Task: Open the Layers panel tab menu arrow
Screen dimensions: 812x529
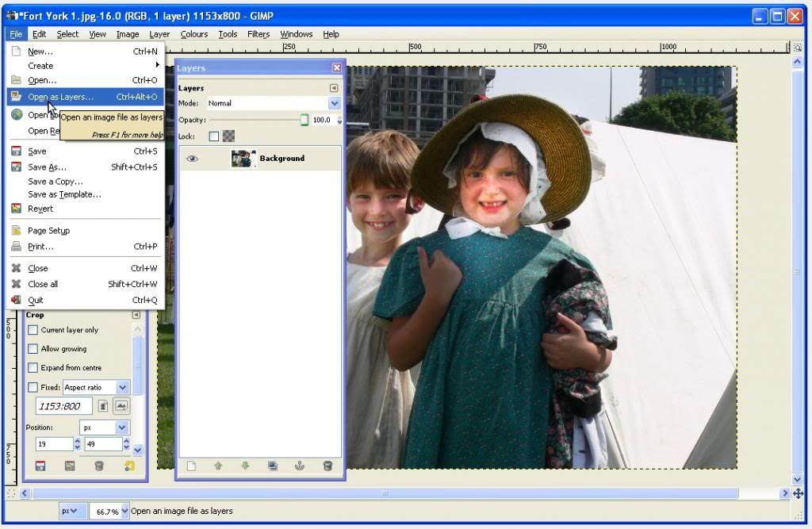Action: pos(334,88)
